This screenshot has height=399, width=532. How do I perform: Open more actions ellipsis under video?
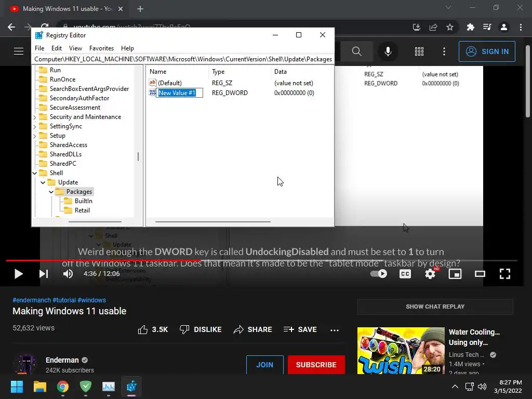(x=335, y=330)
